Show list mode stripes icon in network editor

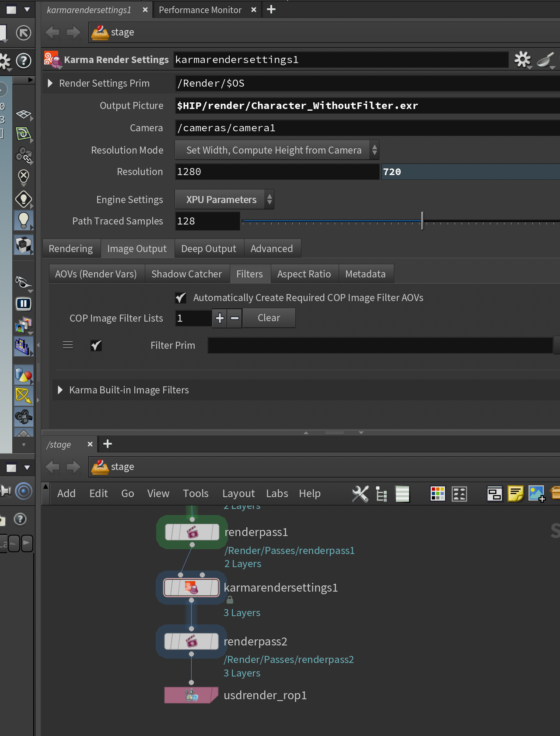pos(402,494)
